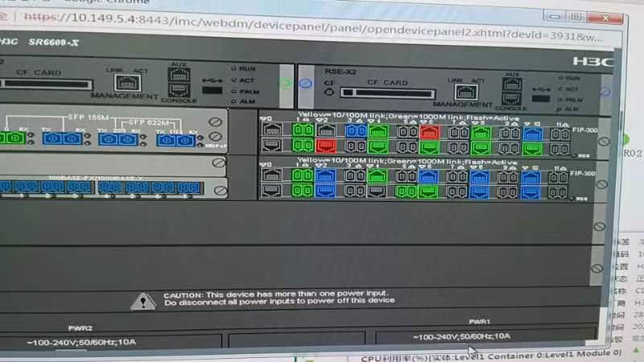The image size is (644, 362).
Task: Click the lower FIP-300 card label
Action: (582, 174)
